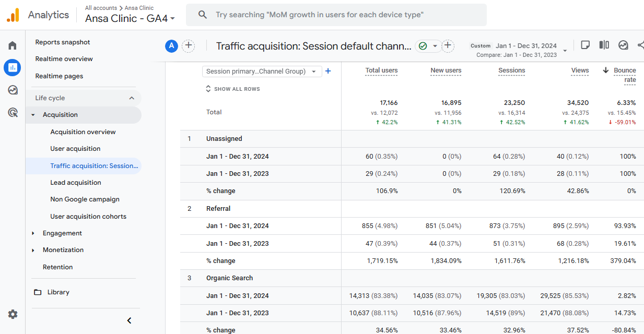Open the Advertising icon in left rail
This screenshot has height=334, width=644.
(x=13, y=112)
